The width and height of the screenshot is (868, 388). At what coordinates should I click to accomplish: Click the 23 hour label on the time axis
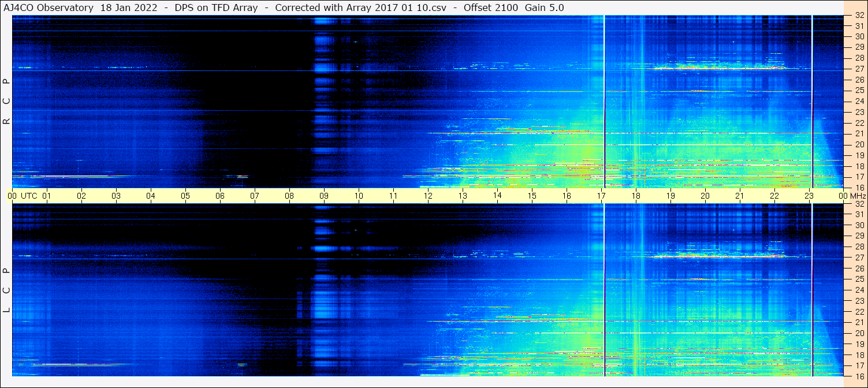[809, 196]
